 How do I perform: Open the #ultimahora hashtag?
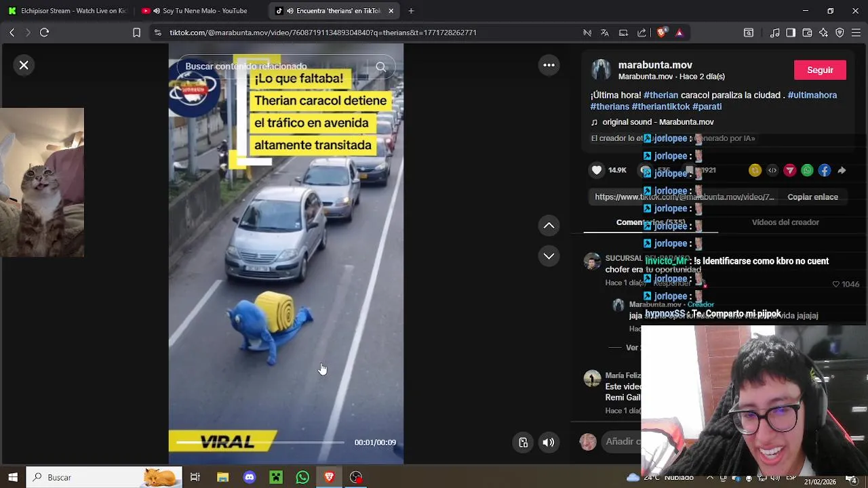(x=812, y=95)
